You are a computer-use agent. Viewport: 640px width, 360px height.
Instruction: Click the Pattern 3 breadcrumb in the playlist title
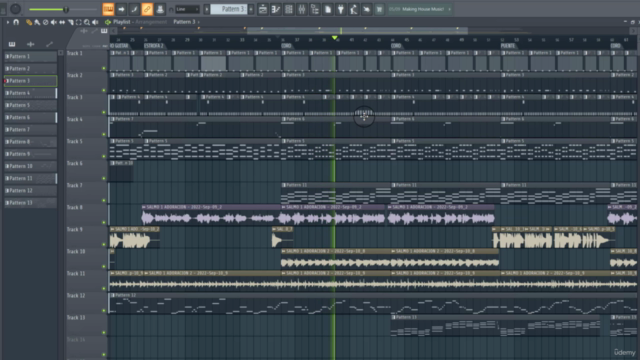pyautogui.click(x=184, y=22)
